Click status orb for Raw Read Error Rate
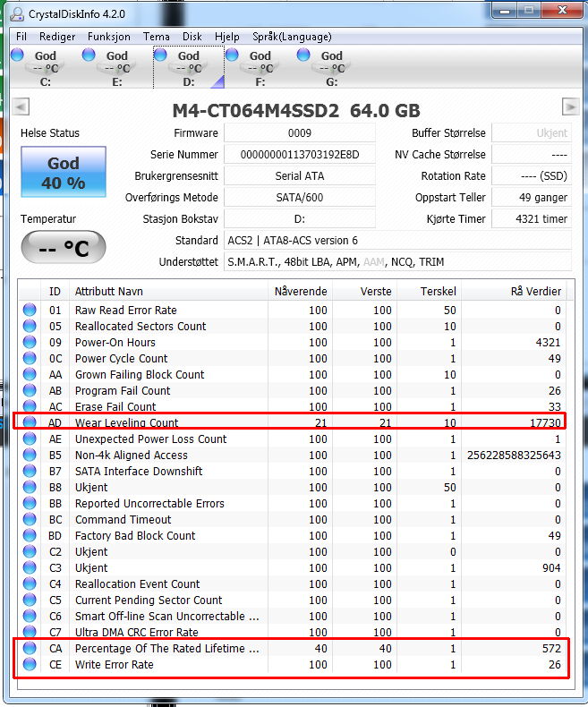588x707 pixels. pyautogui.click(x=30, y=310)
